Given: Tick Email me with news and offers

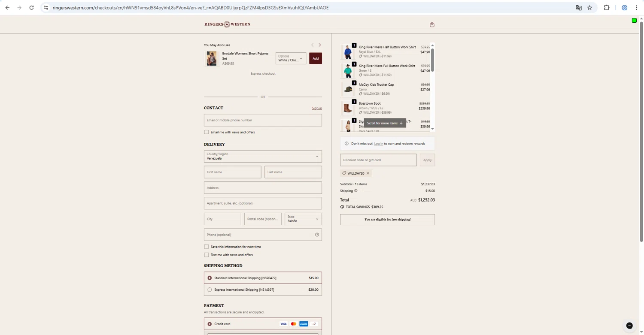Looking at the screenshot, I should point(207,132).
